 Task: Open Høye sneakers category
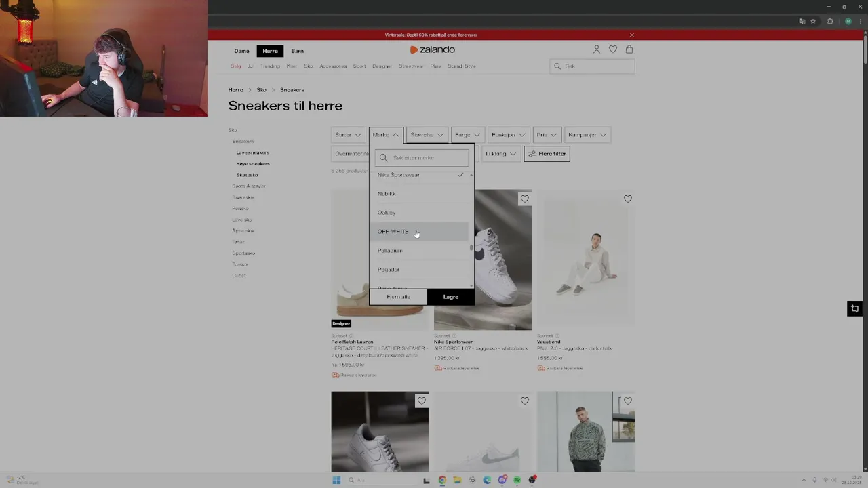(252, 164)
